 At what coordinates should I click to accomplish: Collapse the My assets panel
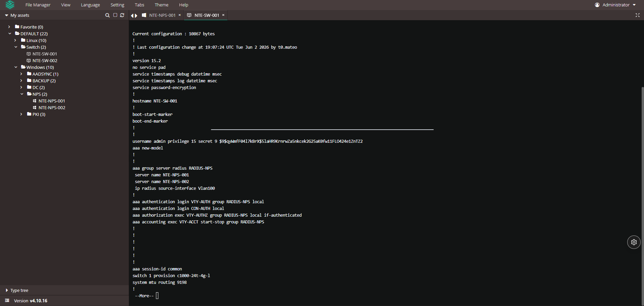(x=6, y=15)
